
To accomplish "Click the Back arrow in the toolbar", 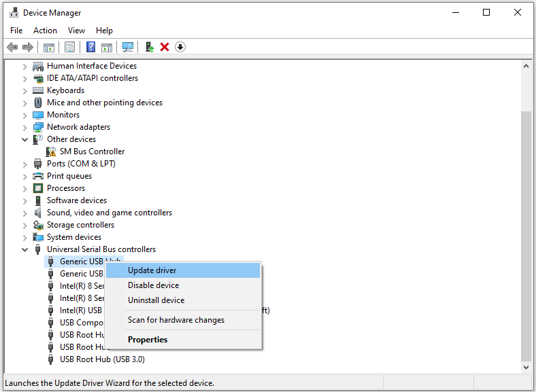I will pyautogui.click(x=12, y=47).
